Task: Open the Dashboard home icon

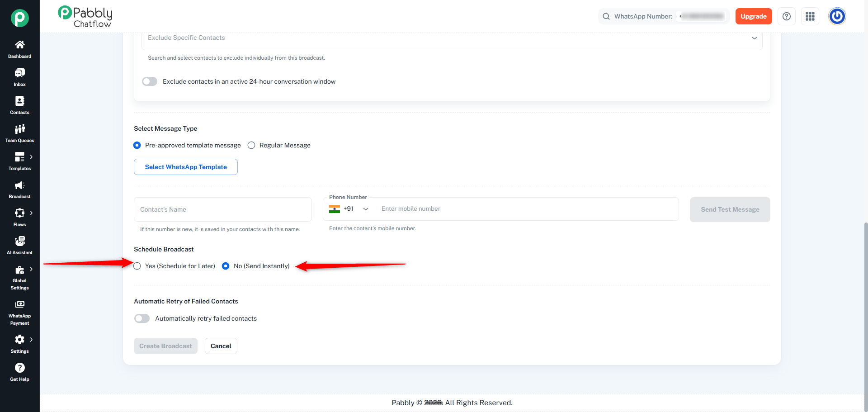Action: click(x=19, y=45)
